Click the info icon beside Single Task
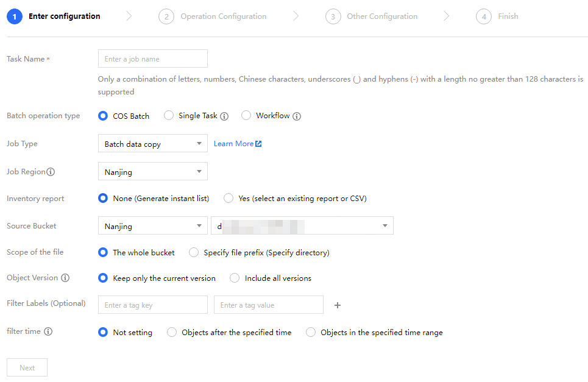Screen dimensions: 588x382 pyautogui.click(x=224, y=116)
